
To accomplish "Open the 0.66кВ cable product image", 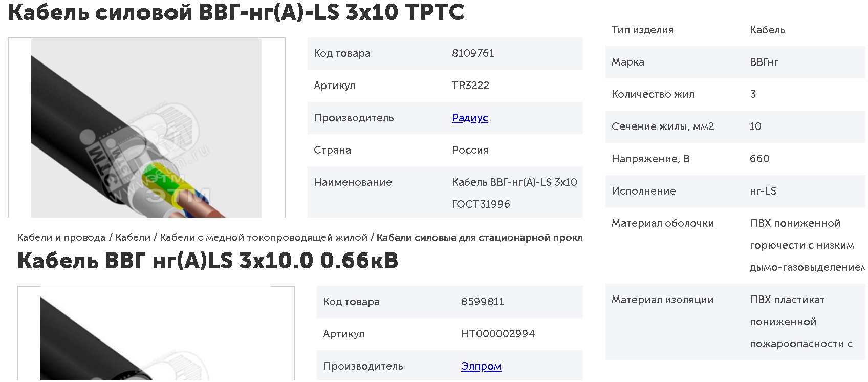I will click(156, 334).
